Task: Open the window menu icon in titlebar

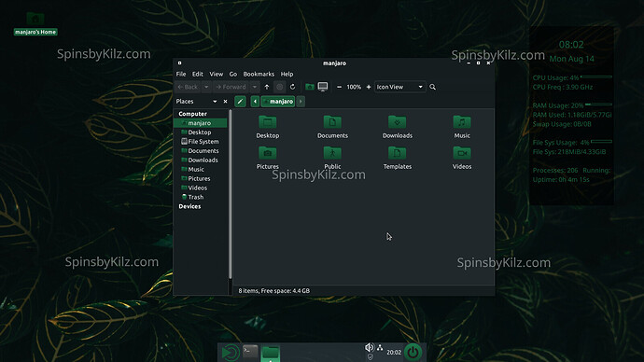Action: click(x=179, y=63)
